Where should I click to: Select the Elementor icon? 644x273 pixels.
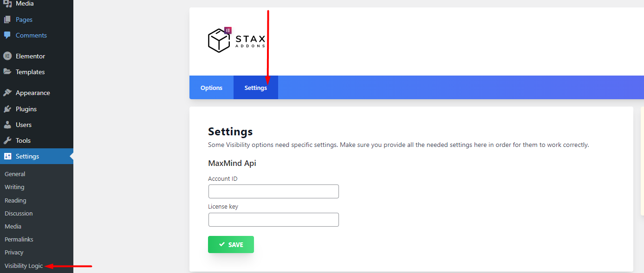pos(8,56)
